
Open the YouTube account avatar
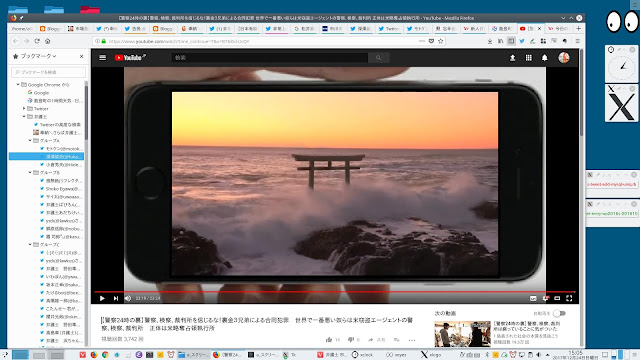(564, 58)
